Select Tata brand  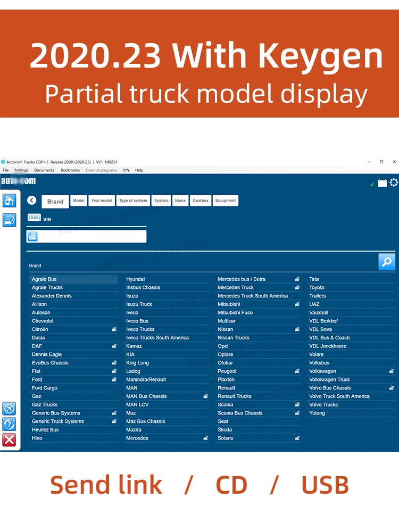(351, 279)
